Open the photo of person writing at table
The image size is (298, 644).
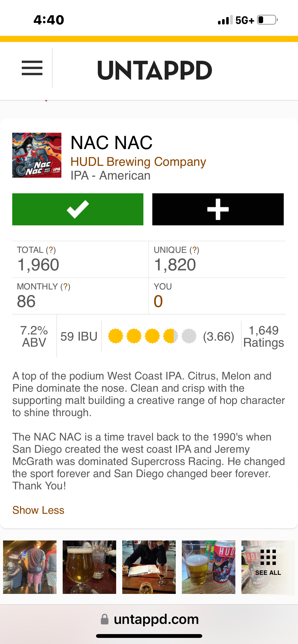pyautogui.click(x=149, y=567)
